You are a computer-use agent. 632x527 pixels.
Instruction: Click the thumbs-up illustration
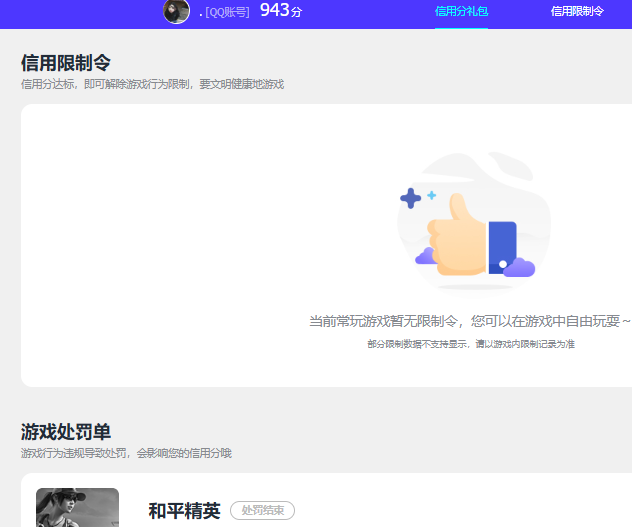474,223
